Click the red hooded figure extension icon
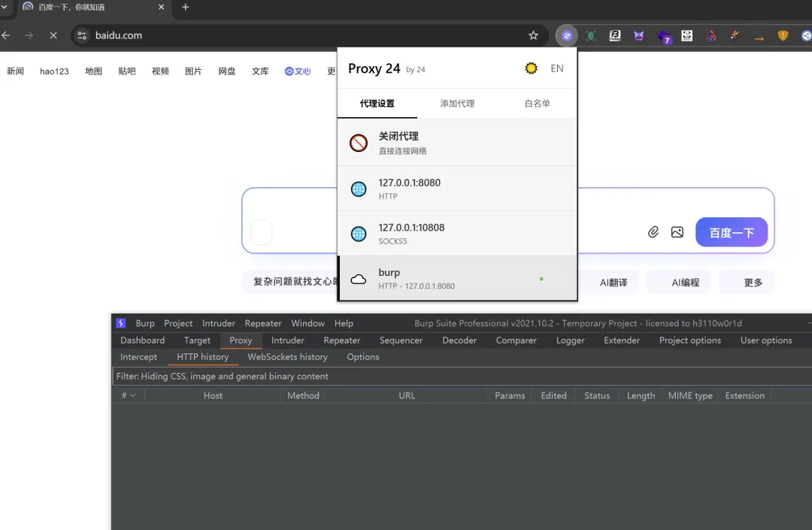The image size is (812, 530). (x=711, y=36)
